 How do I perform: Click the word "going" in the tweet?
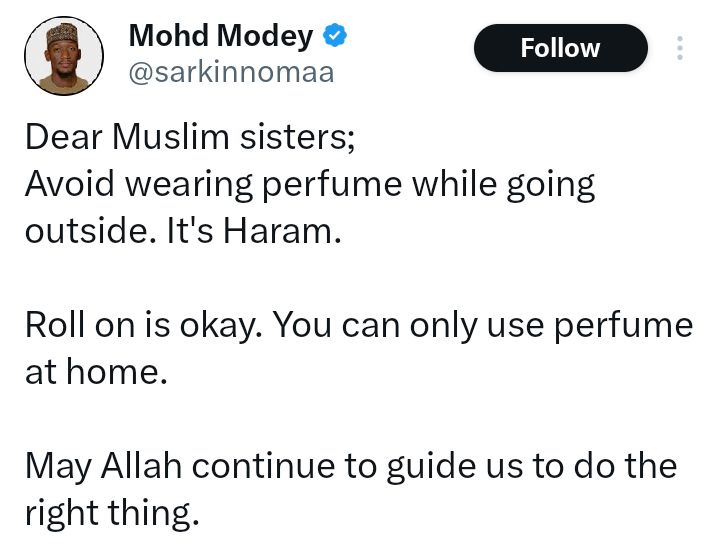552,186
